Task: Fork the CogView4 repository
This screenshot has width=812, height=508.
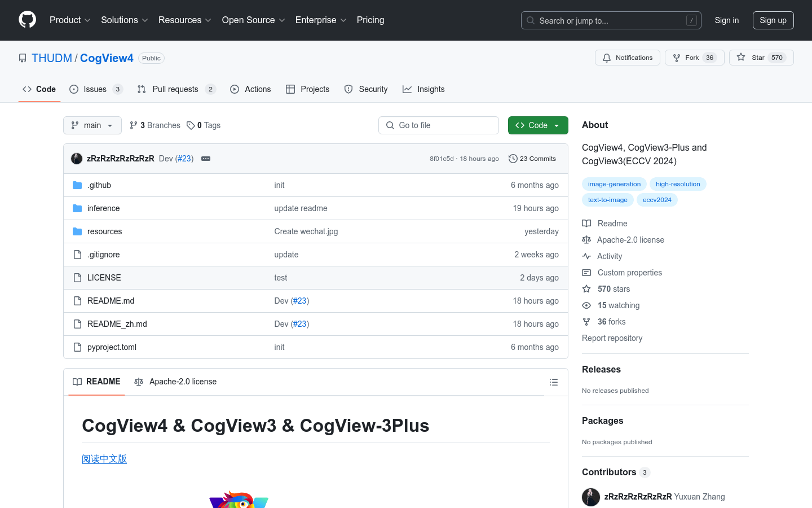Action: point(694,58)
